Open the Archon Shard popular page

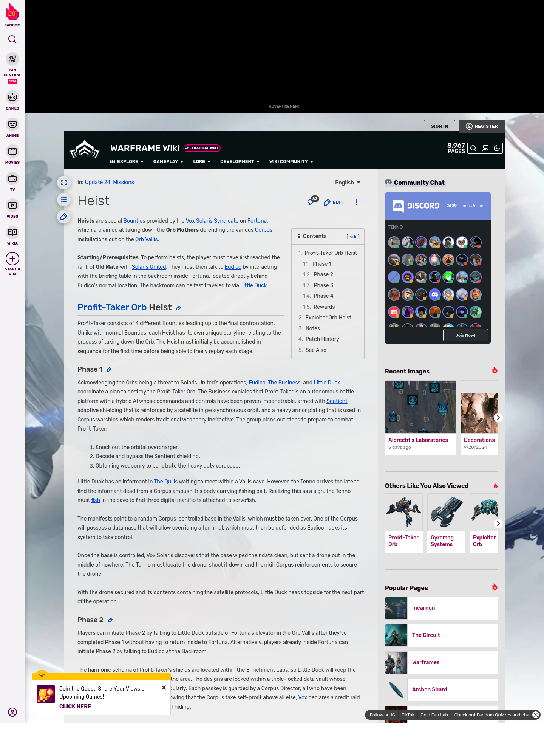coord(442,690)
